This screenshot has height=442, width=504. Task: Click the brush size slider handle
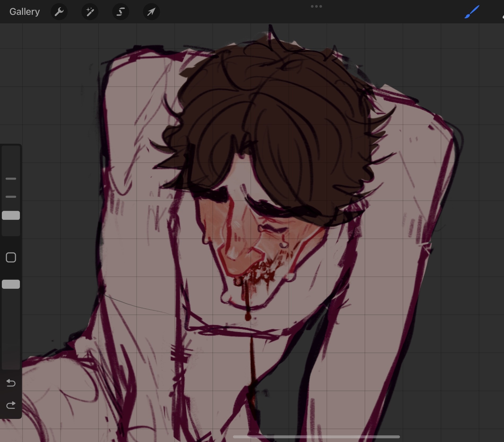pos(11,216)
